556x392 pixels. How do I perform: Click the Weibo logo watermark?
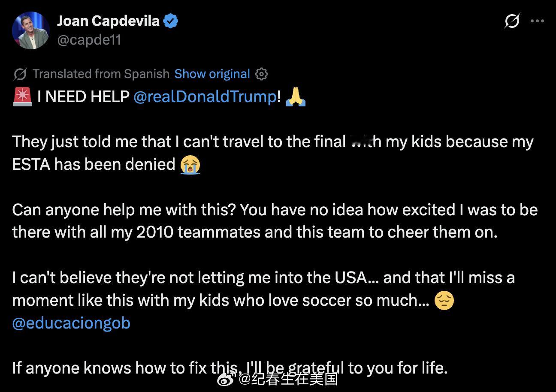coord(227,379)
